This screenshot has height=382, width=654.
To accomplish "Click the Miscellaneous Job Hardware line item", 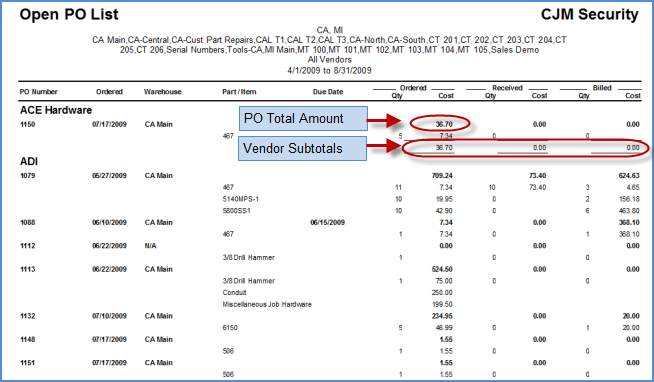I will [x=267, y=304].
